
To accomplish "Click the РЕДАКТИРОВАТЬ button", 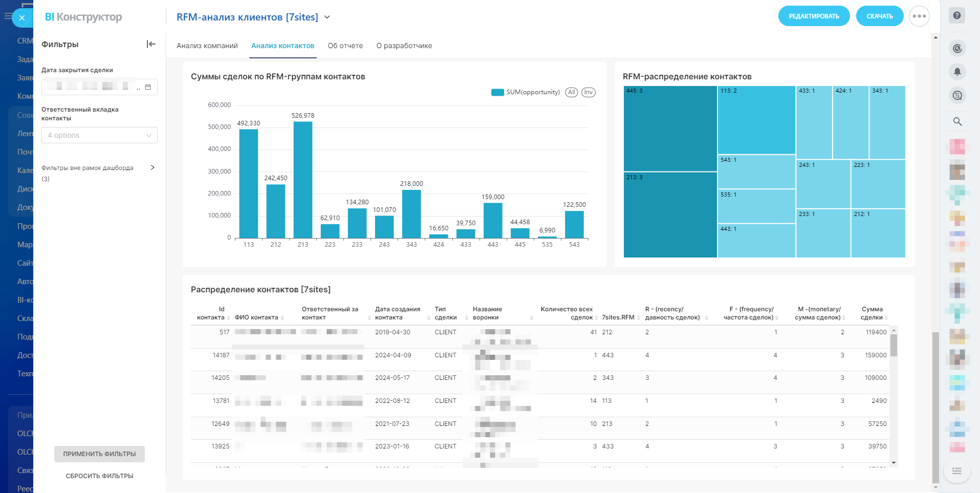I will pos(813,16).
